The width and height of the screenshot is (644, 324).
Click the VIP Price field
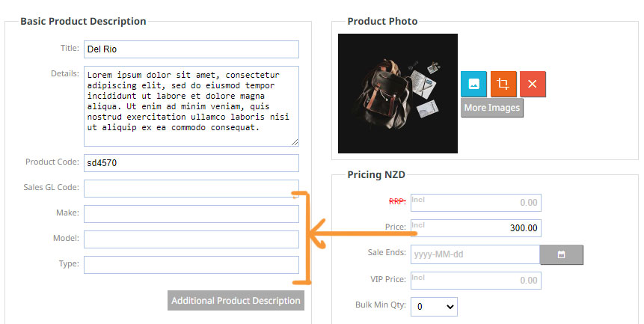coord(476,281)
